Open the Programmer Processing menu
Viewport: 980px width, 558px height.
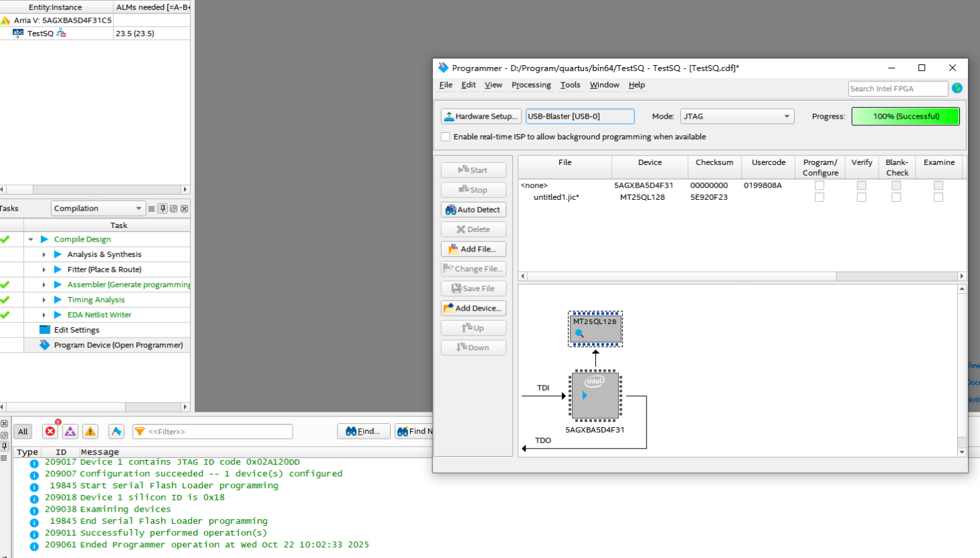click(531, 85)
